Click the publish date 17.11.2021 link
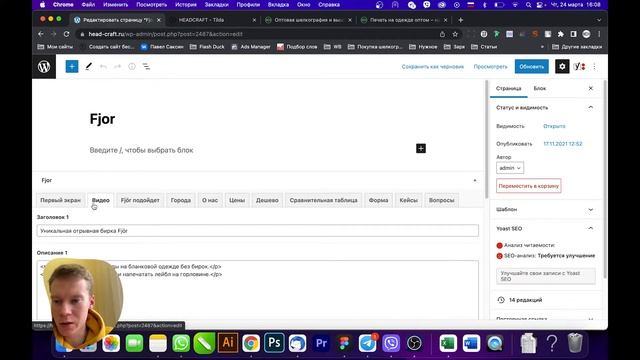Viewport: 640px width, 360px height. pos(562,144)
